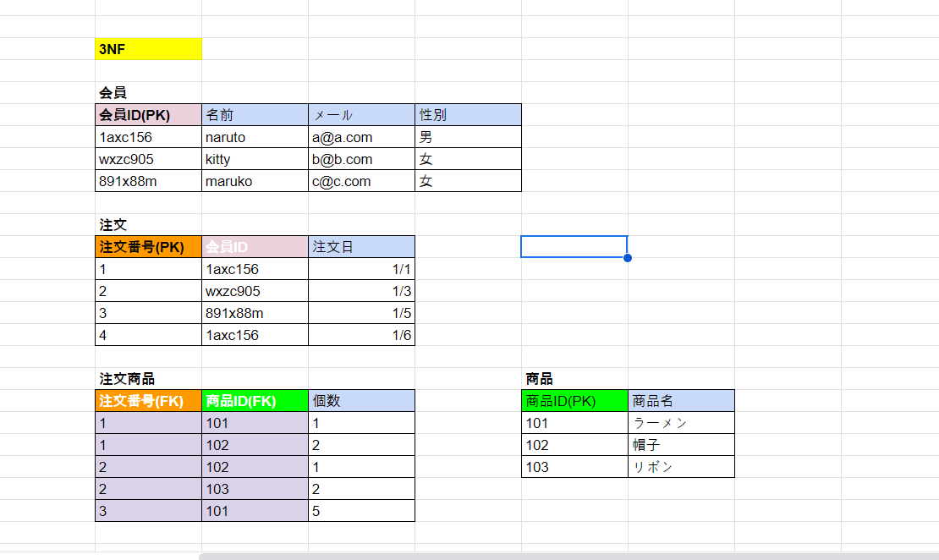Click 891x88m in the 1/5 order row

tap(255, 313)
